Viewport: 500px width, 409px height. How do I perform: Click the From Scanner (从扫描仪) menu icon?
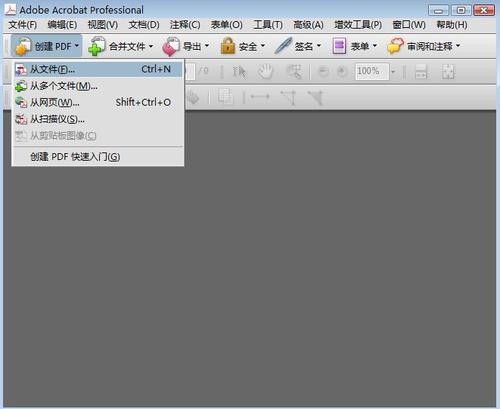21,119
